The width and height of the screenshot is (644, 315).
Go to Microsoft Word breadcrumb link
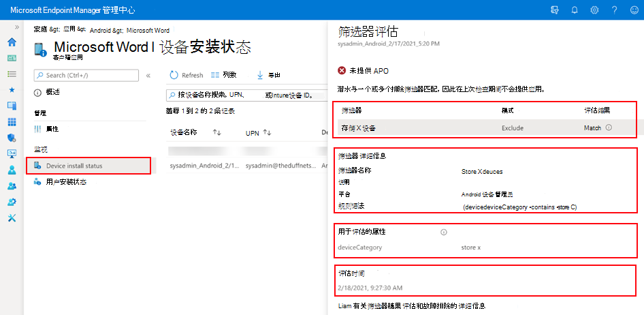point(148,31)
